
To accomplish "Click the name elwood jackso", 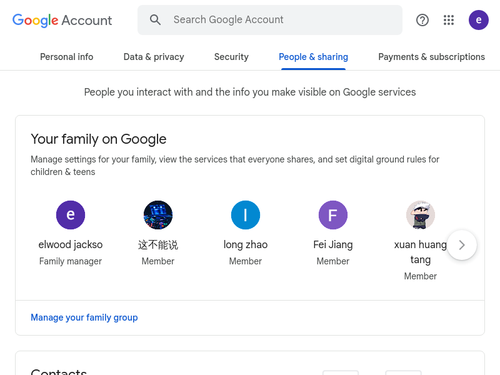I will coord(70,245).
